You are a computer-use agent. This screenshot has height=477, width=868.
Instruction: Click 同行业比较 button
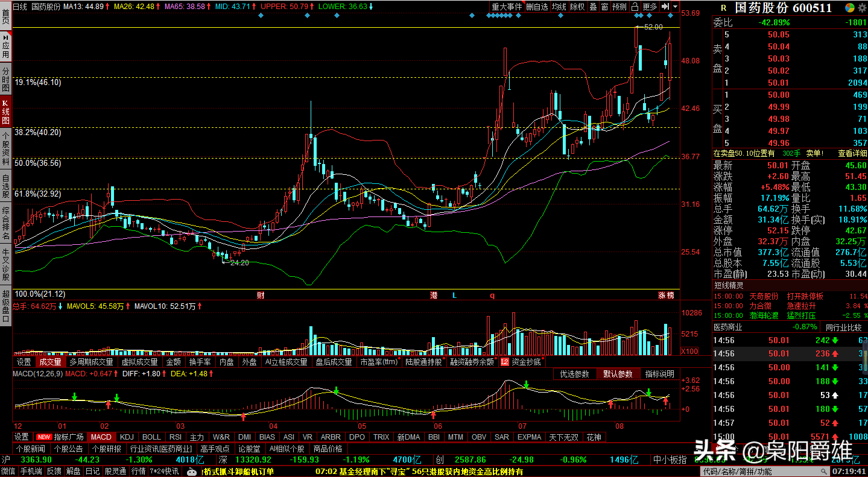pos(843,327)
